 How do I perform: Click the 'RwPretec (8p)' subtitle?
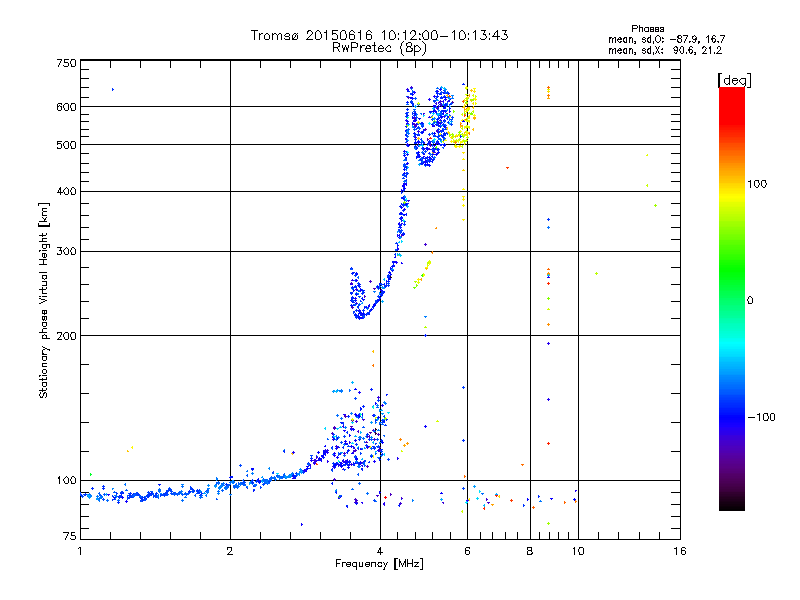point(379,48)
